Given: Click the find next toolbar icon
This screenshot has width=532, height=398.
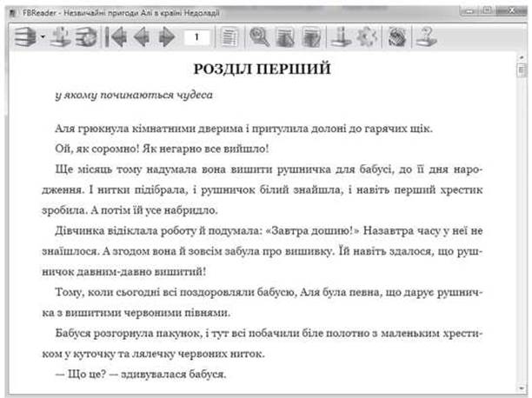Looking at the screenshot, I should click(311, 36).
